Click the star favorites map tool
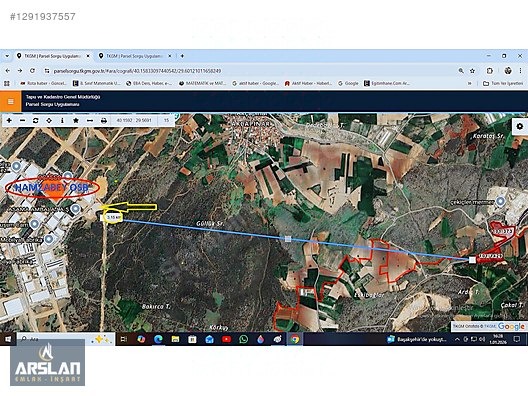 [x=76, y=120]
